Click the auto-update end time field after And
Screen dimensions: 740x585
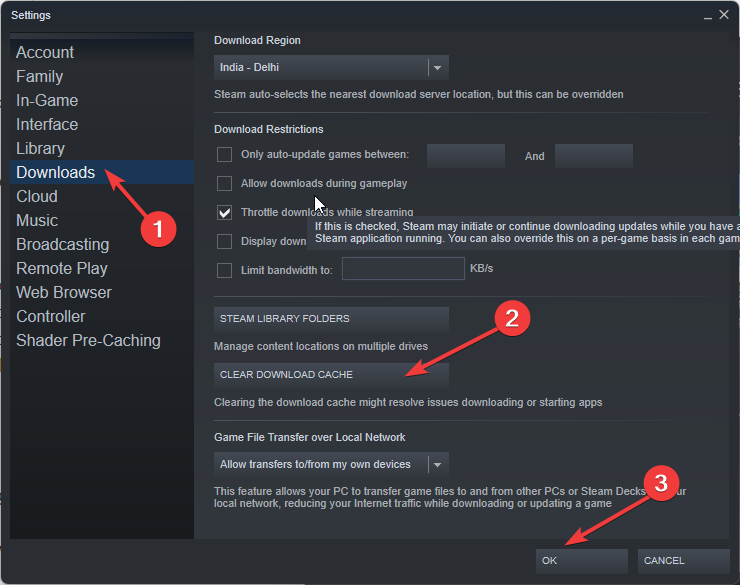pos(594,156)
